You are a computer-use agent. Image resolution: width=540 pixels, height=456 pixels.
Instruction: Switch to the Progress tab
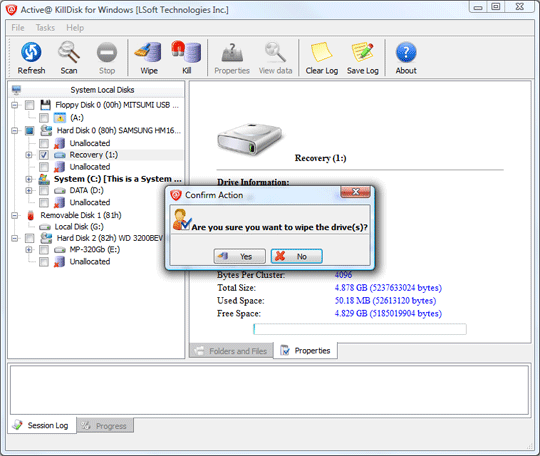pos(105,426)
